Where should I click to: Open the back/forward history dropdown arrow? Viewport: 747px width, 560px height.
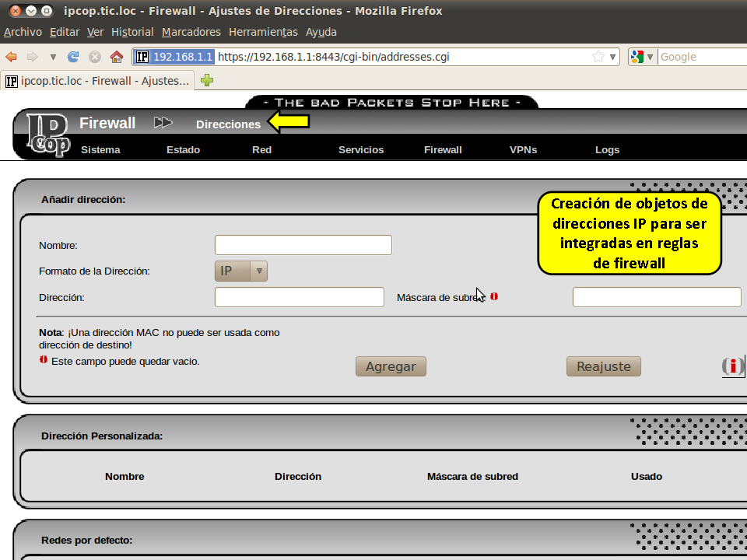click(x=53, y=57)
